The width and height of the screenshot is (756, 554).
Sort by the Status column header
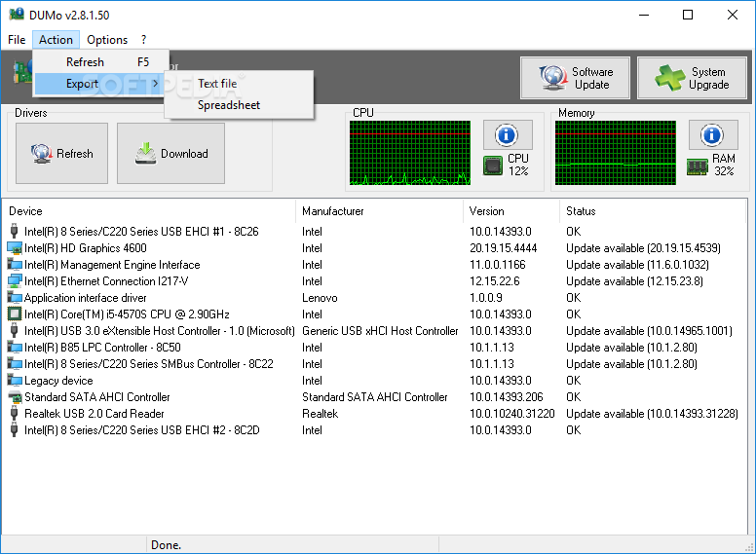pos(653,211)
